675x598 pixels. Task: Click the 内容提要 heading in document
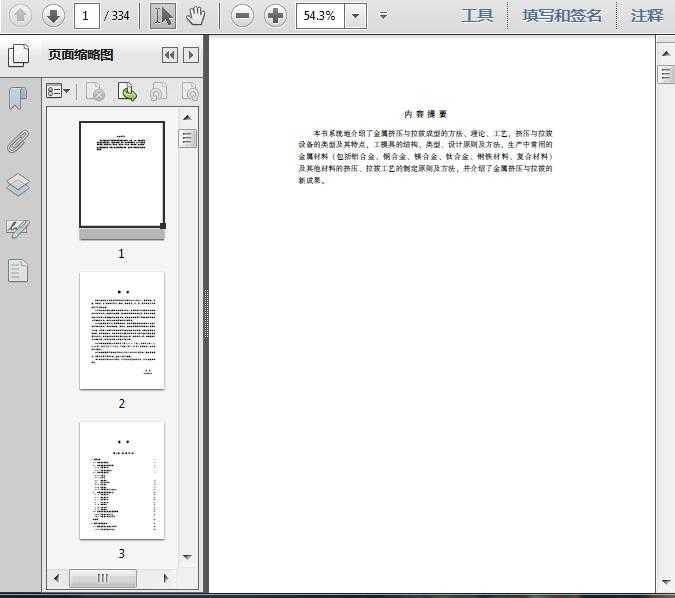(425, 114)
